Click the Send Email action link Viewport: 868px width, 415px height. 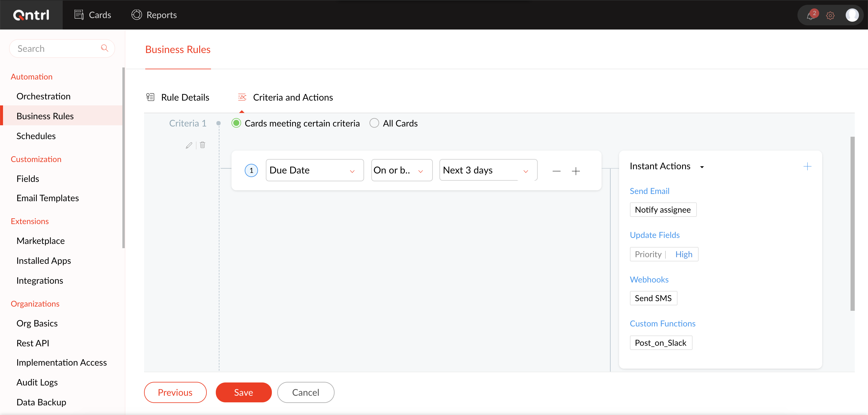pos(649,191)
